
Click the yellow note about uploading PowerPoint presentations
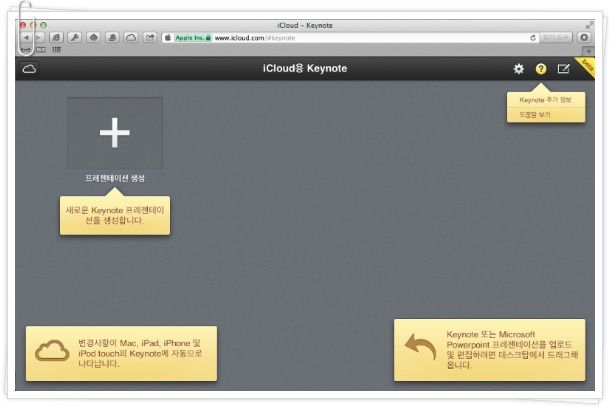pos(489,350)
